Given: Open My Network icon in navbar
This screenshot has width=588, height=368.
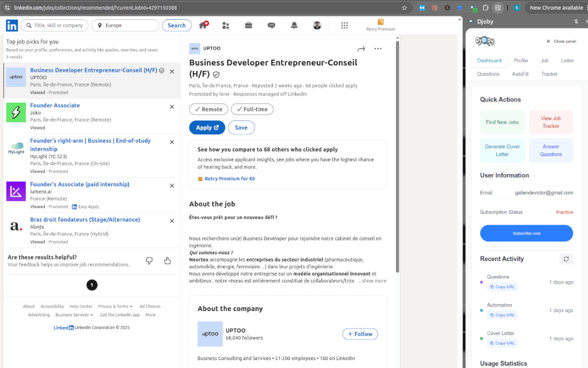Looking at the screenshot, I should click(226, 26).
